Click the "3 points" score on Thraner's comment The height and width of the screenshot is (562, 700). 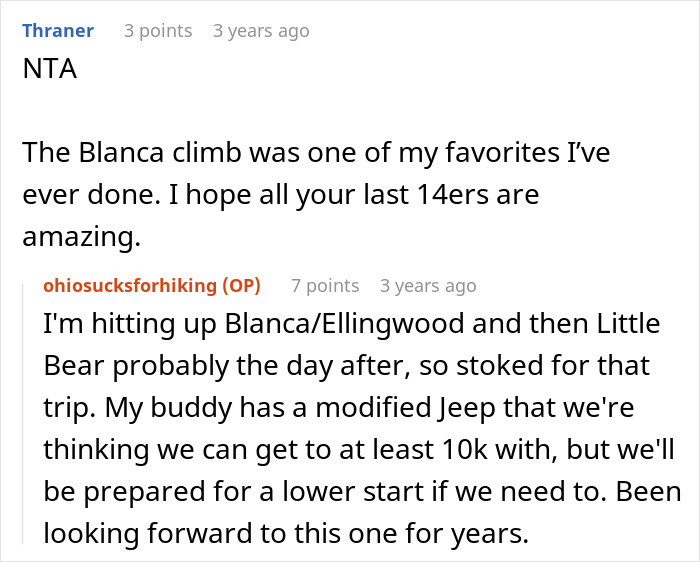click(x=158, y=31)
